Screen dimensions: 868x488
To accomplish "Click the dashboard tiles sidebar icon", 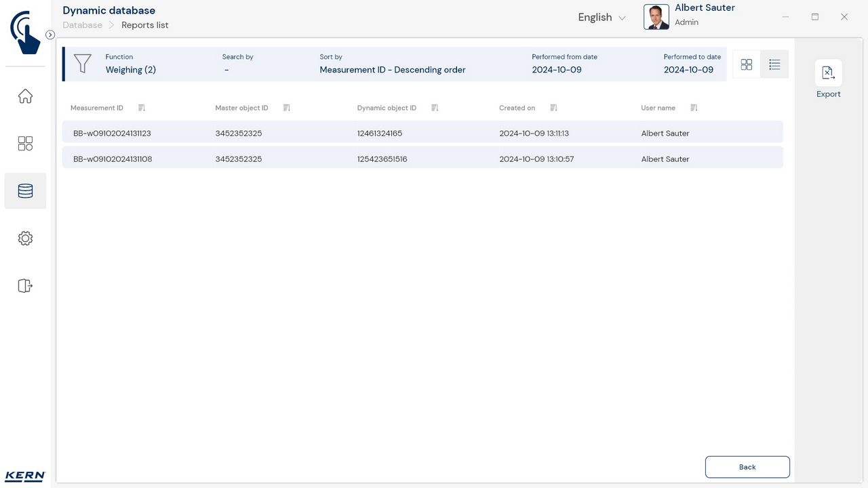I will pos(25,144).
